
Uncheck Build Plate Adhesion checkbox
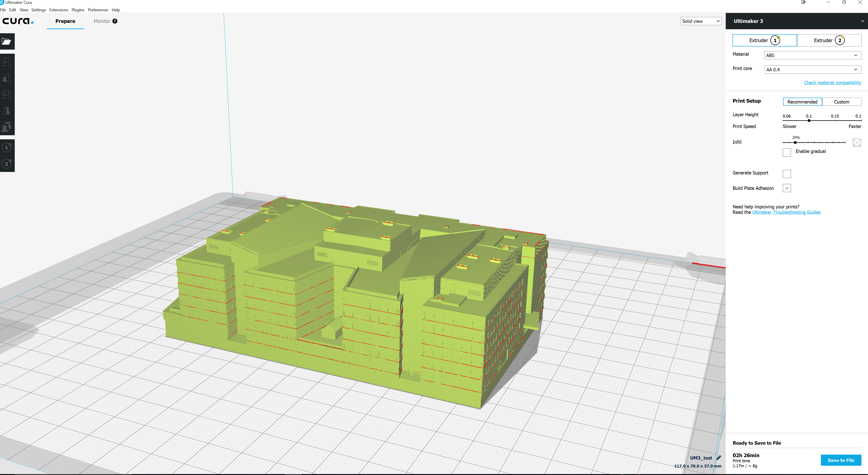(x=787, y=188)
